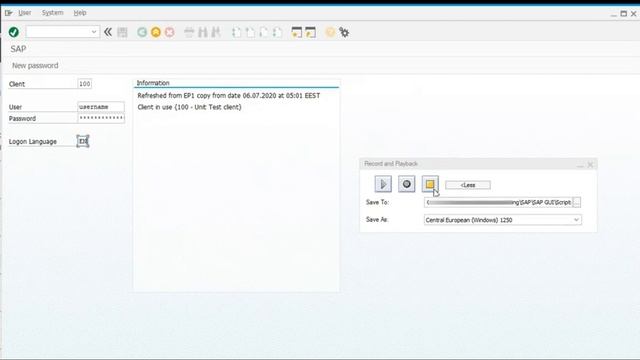Click the green Enter checkmark icon

(x=13, y=32)
